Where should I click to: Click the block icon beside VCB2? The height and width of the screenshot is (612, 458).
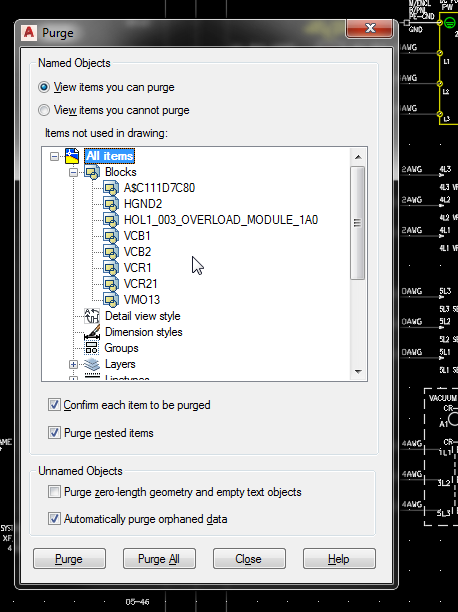click(x=111, y=252)
